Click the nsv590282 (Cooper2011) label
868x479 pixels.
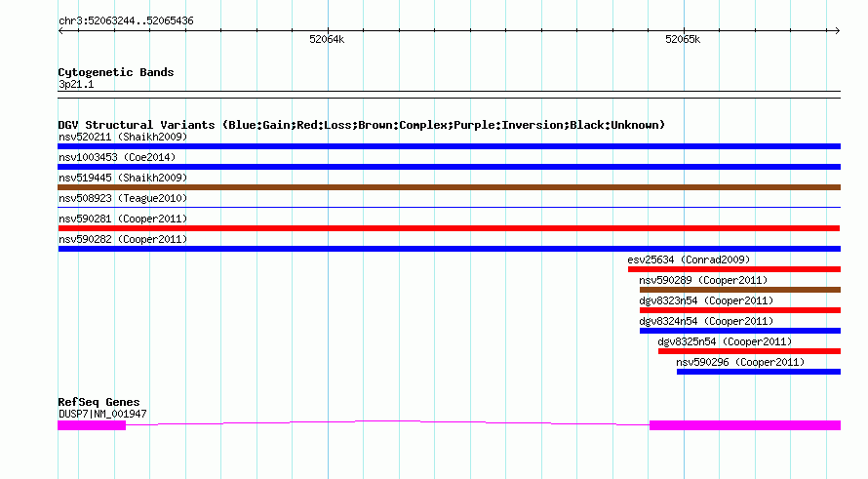tap(123, 239)
